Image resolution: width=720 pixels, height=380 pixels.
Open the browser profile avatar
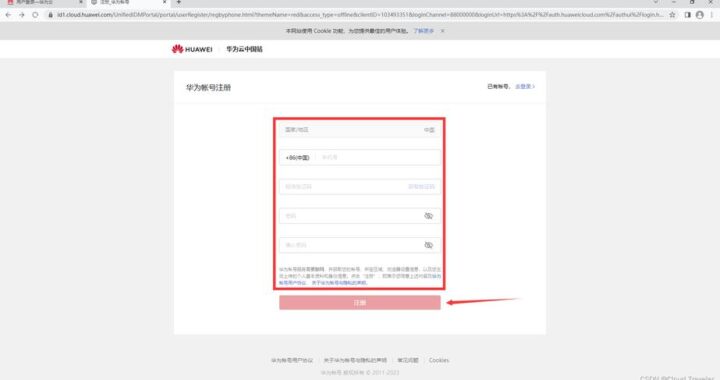tap(700, 15)
